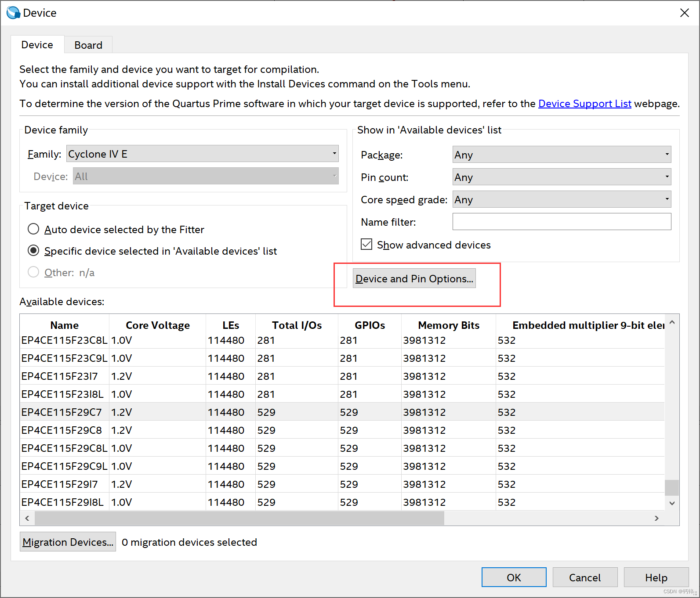
Task: Select device EP4CE115F29C8
Action: point(342,430)
